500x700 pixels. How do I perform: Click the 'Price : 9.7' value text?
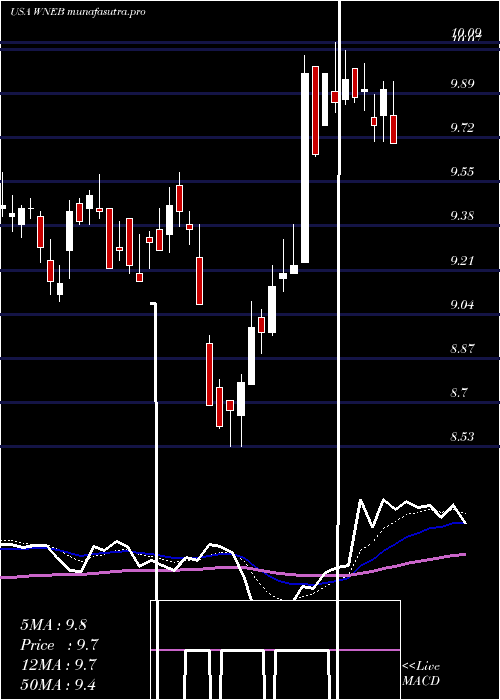(x=59, y=645)
